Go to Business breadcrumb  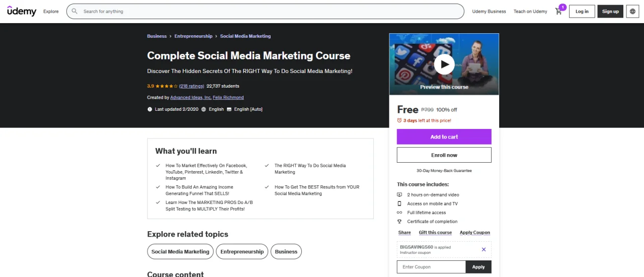[157, 36]
